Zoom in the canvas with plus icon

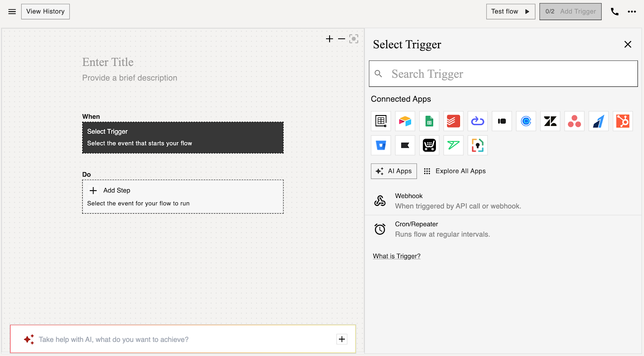pyautogui.click(x=330, y=39)
